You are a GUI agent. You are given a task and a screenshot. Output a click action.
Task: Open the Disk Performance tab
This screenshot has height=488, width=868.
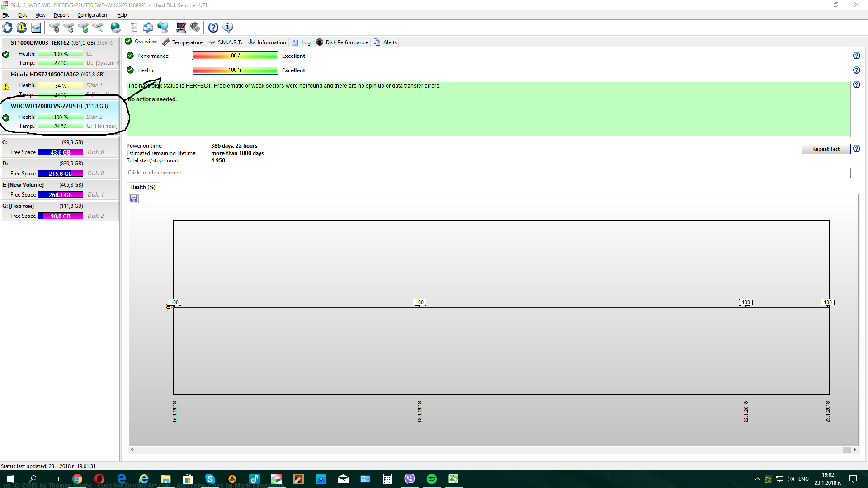tap(342, 42)
